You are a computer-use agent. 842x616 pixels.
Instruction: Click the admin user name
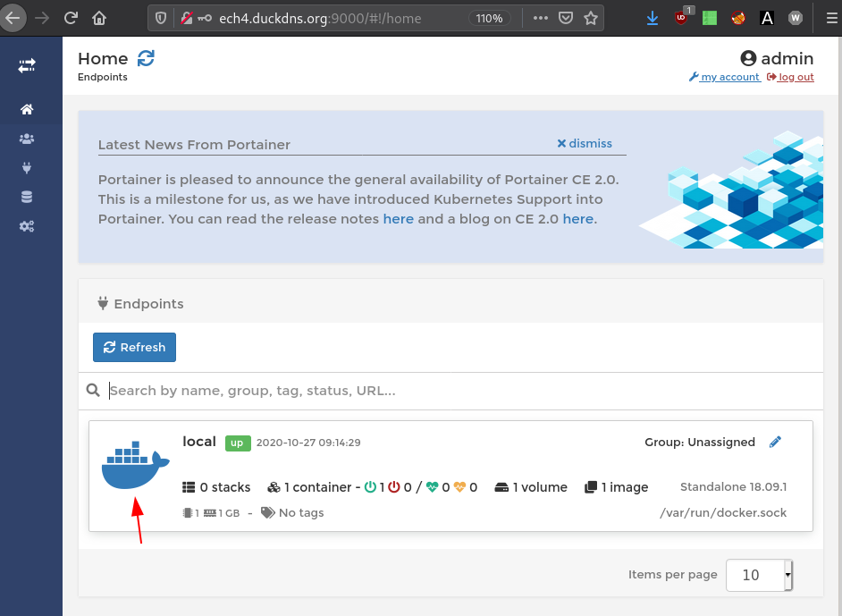(x=787, y=58)
